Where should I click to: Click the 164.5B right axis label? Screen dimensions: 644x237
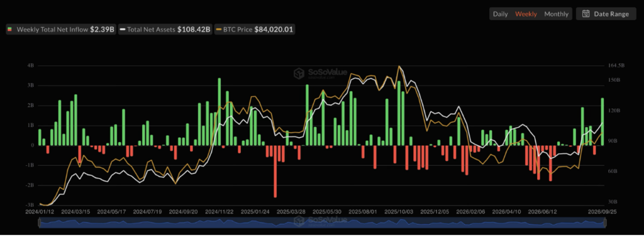pyautogui.click(x=616, y=65)
